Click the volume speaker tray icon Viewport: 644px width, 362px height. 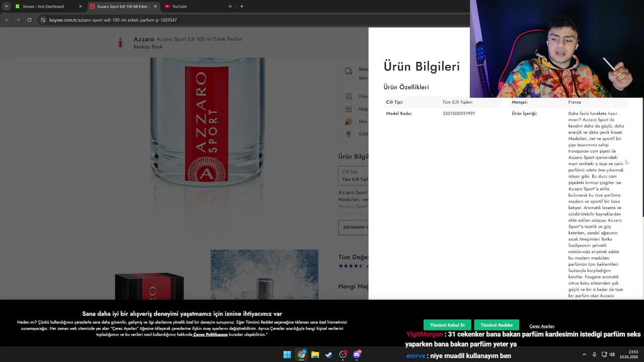[x=612, y=354]
